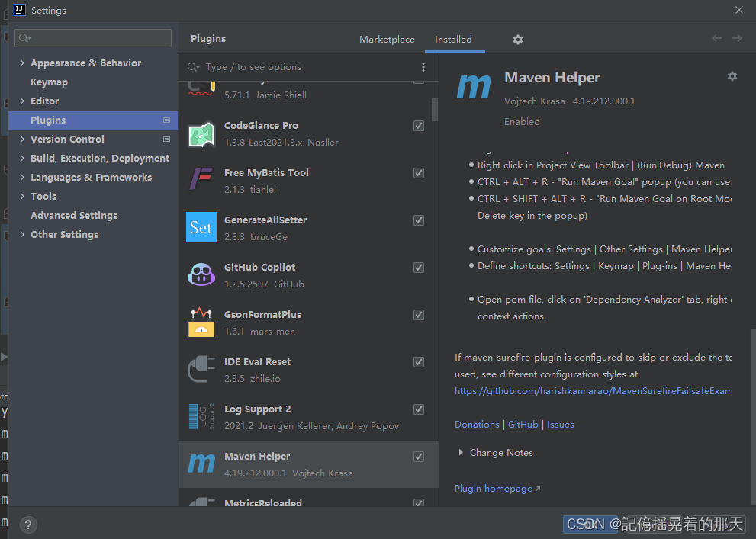Click the project-level icon beside Version Control
This screenshot has width=756, height=539.
(x=166, y=140)
